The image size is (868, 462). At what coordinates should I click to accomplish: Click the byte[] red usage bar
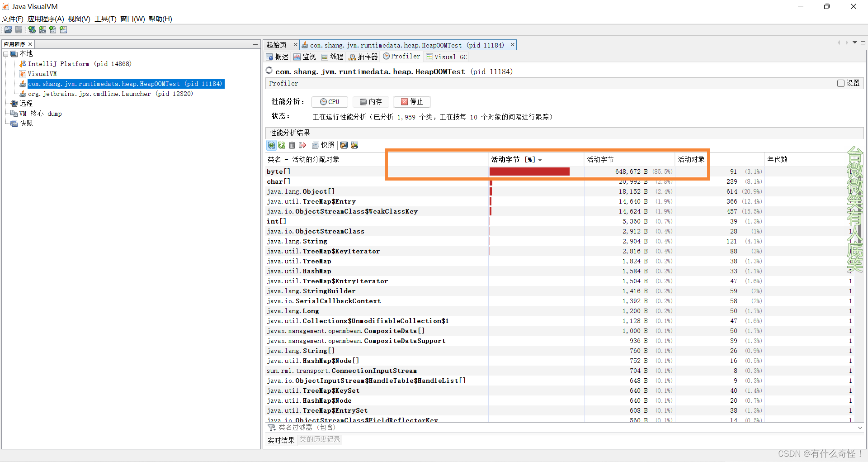tap(529, 171)
